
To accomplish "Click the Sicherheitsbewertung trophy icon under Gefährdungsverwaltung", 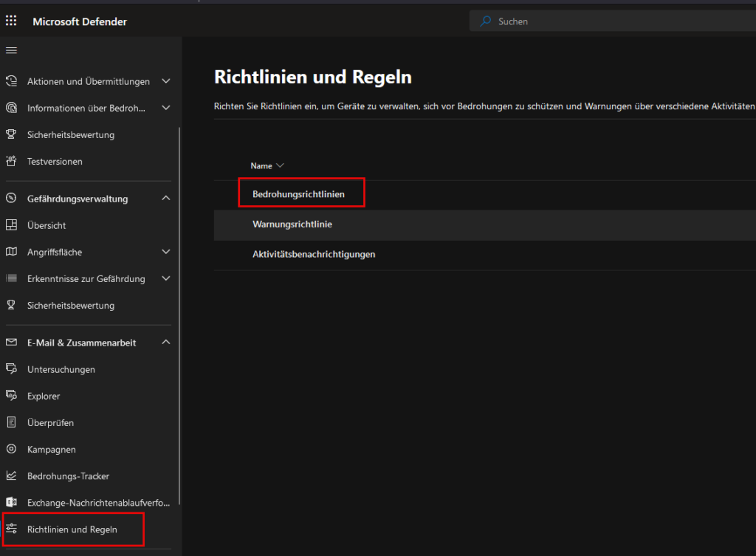I will [x=11, y=305].
